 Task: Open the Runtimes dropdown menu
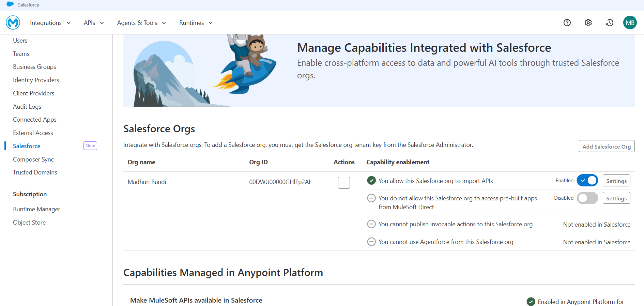[x=196, y=23]
